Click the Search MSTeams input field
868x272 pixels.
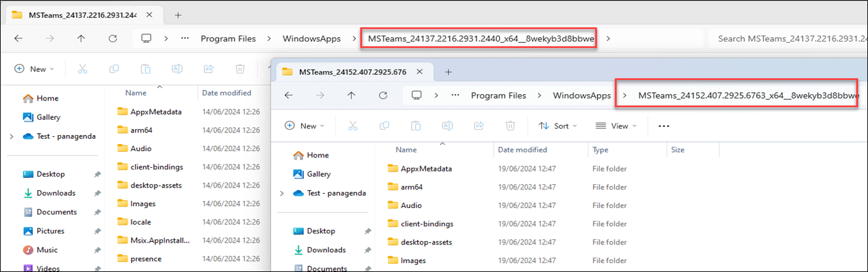point(787,38)
